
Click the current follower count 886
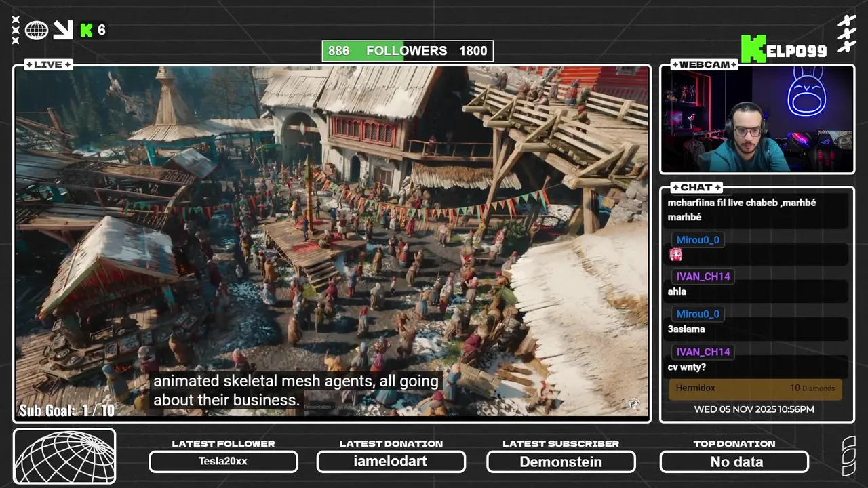pyautogui.click(x=338, y=51)
